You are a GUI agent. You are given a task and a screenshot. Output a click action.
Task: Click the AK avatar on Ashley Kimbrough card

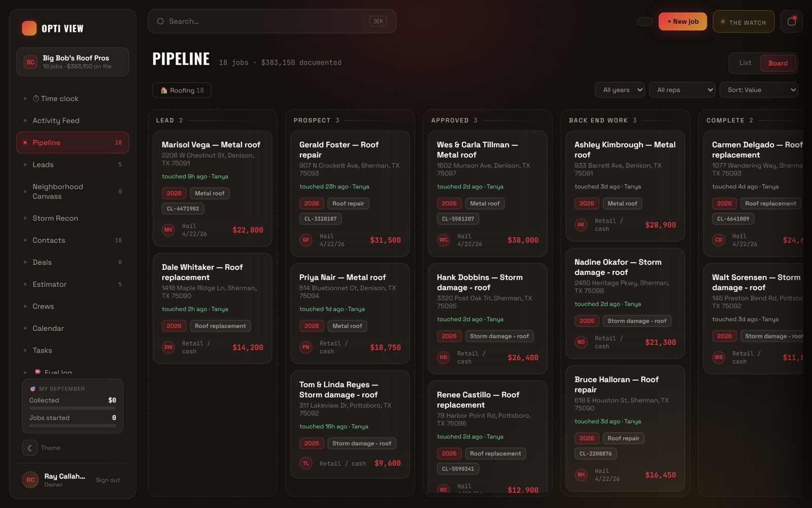pyautogui.click(x=581, y=225)
